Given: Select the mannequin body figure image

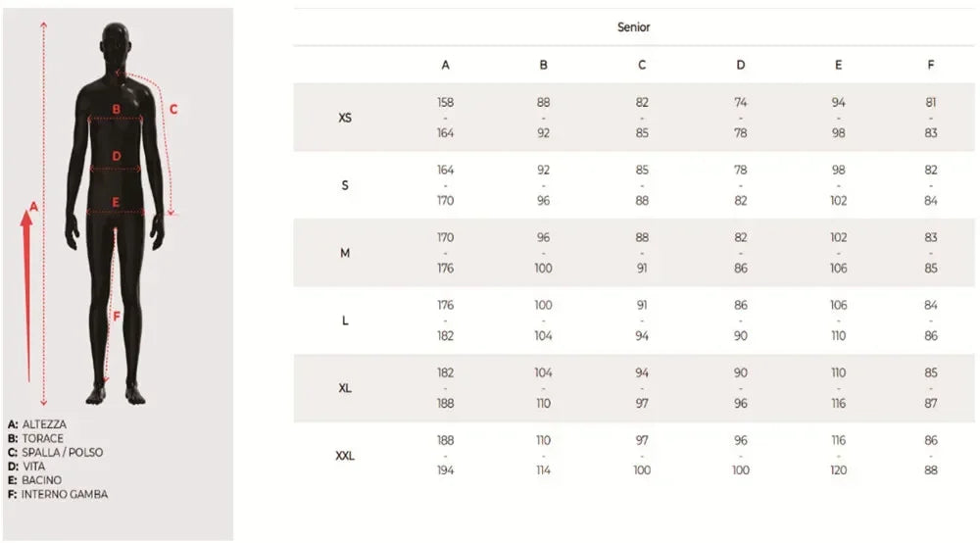Looking at the screenshot, I should click(x=116, y=214).
